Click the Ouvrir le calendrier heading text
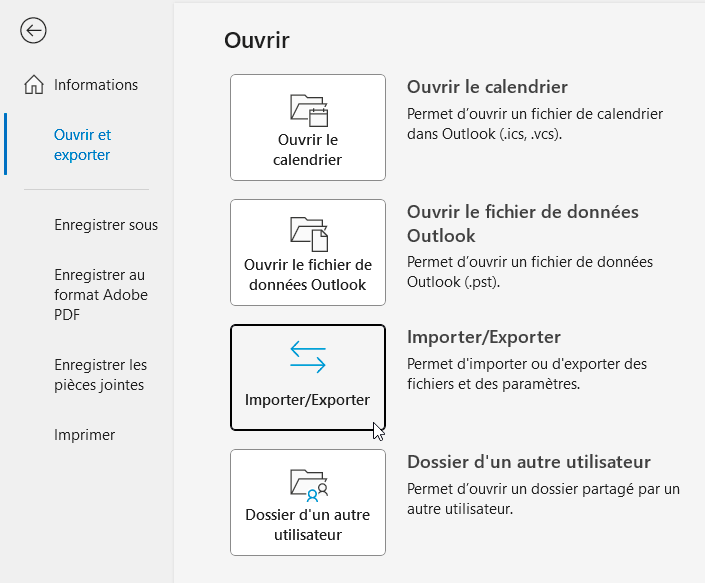The height and width of the screenshot is (583, 705). [487, 87]
